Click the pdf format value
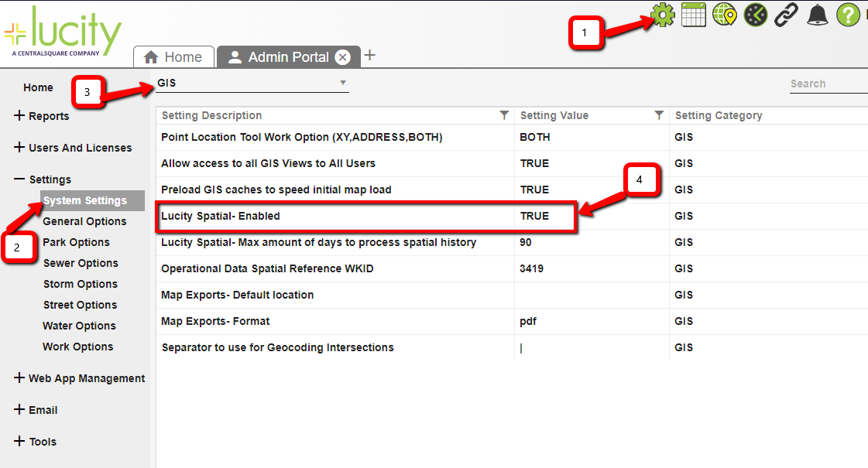Screen dimensions: 868x468 pos(528,321)
